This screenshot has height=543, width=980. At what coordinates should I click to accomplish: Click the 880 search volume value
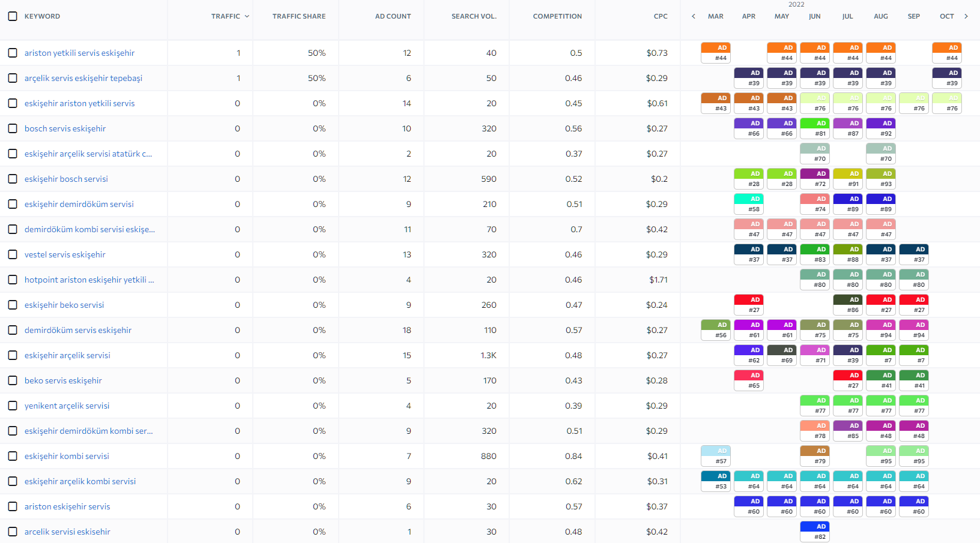(x=489, y=456)
